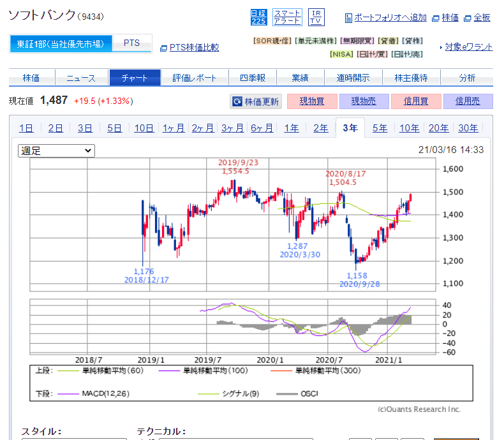Select the 10日 chart period

(x=144, y=128)
